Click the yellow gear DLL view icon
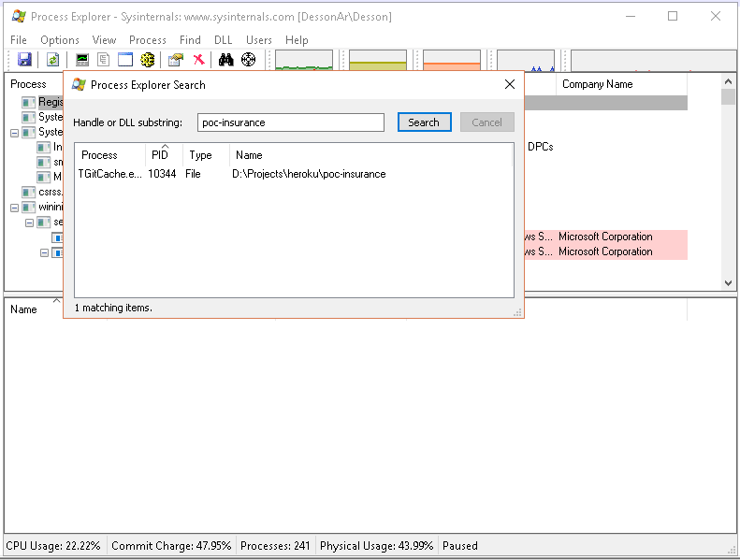The image size is (740, 560). [x=148, y=60]
